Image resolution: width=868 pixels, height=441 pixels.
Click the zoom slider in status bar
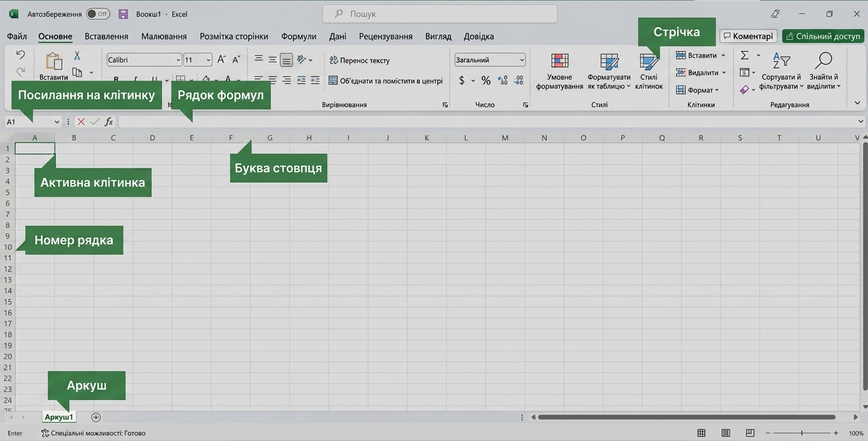coord(801,433)
